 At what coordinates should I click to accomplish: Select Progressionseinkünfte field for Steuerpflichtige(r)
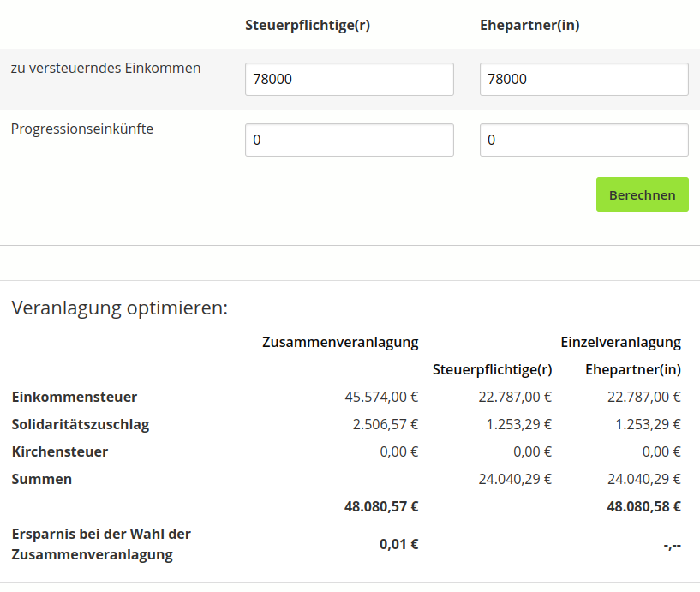[x=349, y=141]
